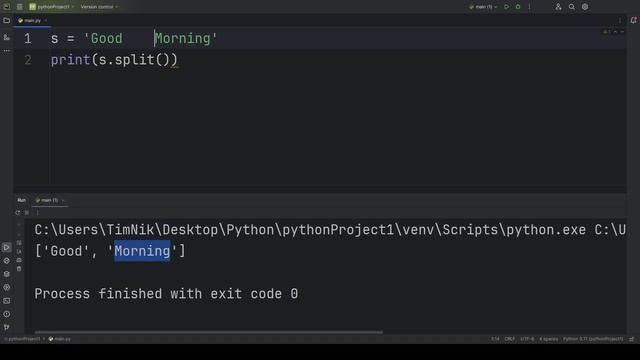Open more run actions next to Debug
640x360 pixels.
tap(529, 7)
